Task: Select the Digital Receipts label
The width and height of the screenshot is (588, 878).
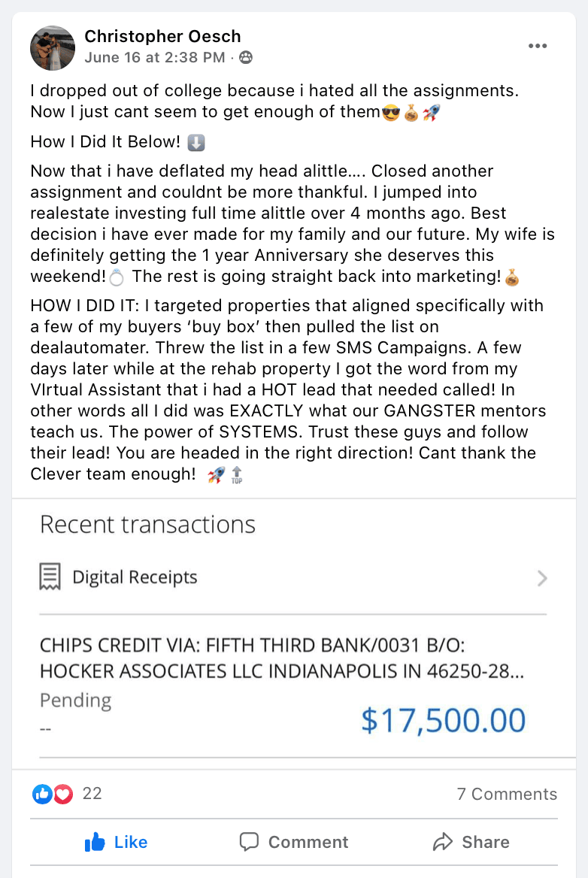Action: coord(135,577)
